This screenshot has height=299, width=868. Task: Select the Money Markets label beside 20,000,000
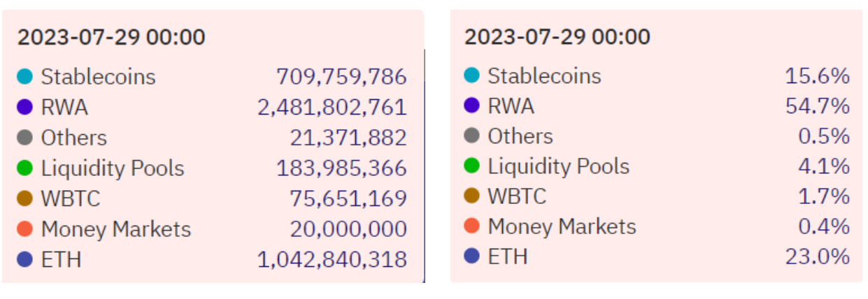click(115, 229)
